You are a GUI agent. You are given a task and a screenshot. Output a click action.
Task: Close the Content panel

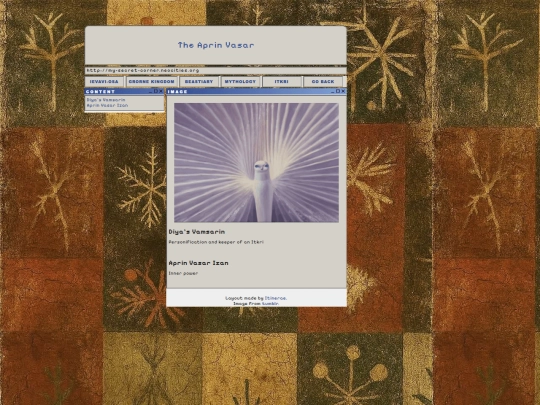click(x=161, y=91)
